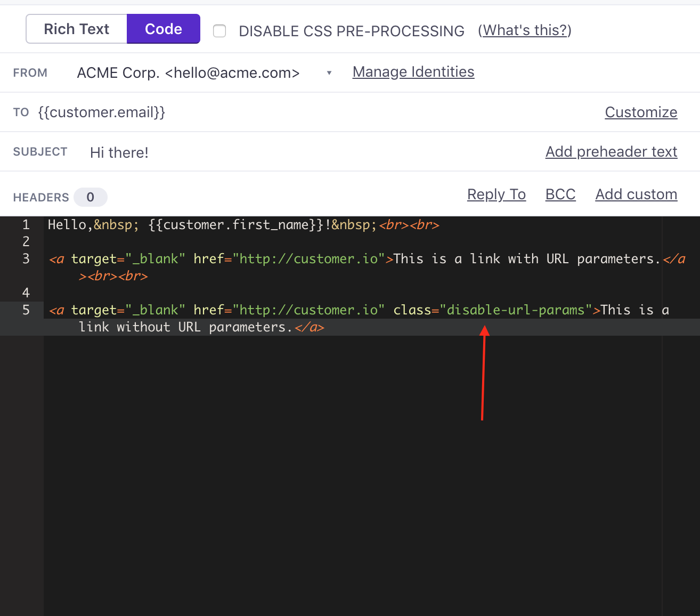Image resolution: width=700 pixels, height=616 pixels.
Task: Click Reply To to add an address
Action: (496, 194)
